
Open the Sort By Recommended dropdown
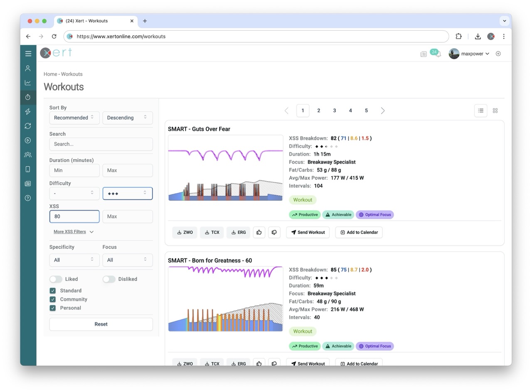74,118
